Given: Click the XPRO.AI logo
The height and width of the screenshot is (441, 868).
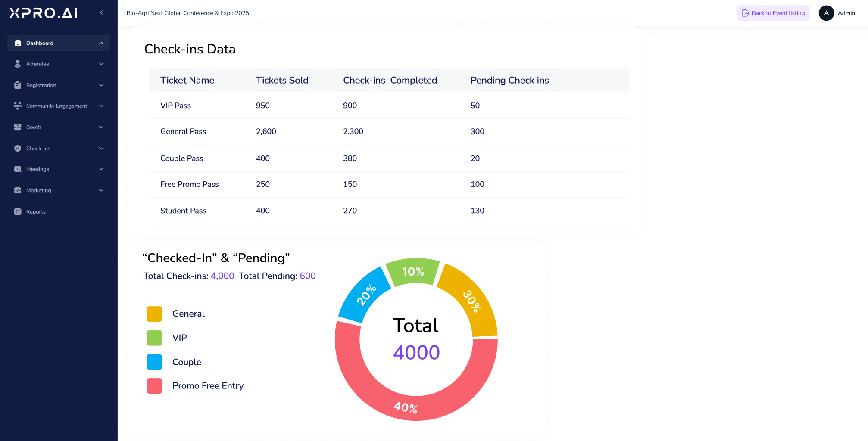Looking at the screenshot, I should [44, 13].
